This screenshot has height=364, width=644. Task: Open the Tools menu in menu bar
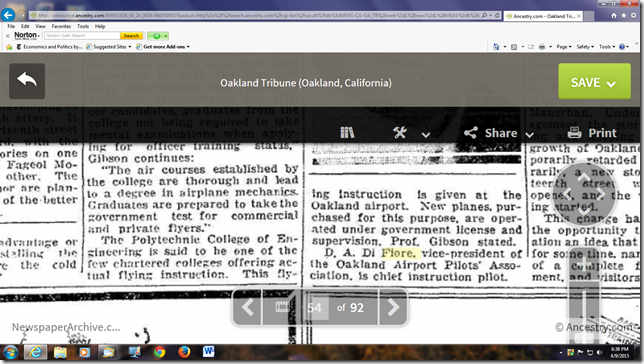tap(83, 26)
